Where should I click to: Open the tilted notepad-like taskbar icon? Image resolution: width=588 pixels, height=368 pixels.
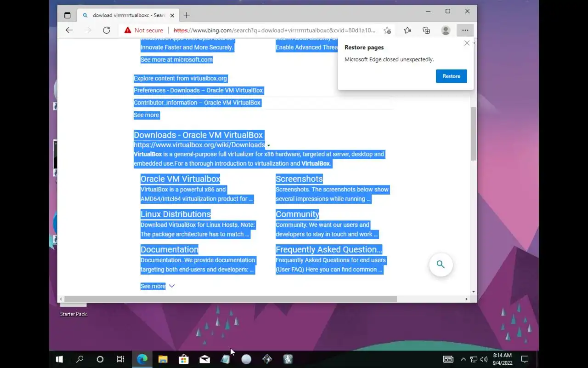point(226,359)
